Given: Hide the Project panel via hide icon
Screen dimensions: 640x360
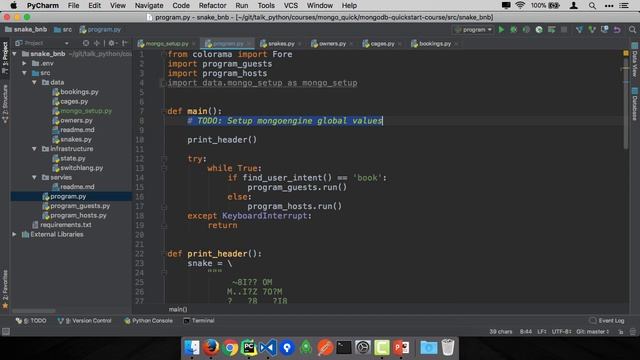Looking at the screenshot, I should [x=125, y=43].
